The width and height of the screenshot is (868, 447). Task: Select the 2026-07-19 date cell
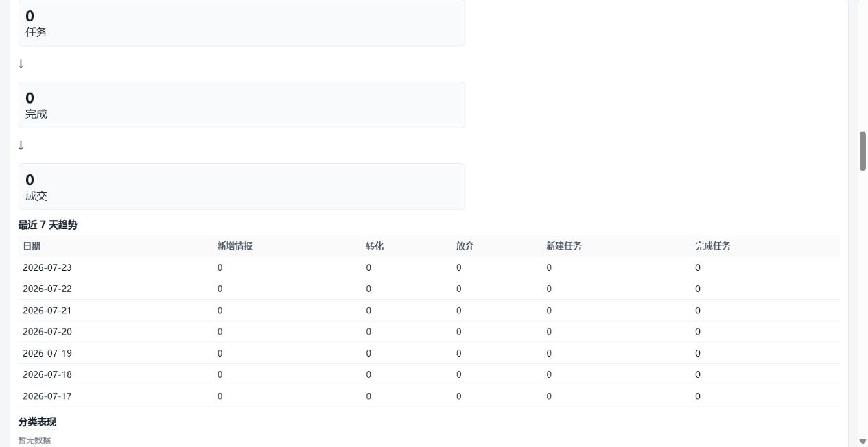47,353
